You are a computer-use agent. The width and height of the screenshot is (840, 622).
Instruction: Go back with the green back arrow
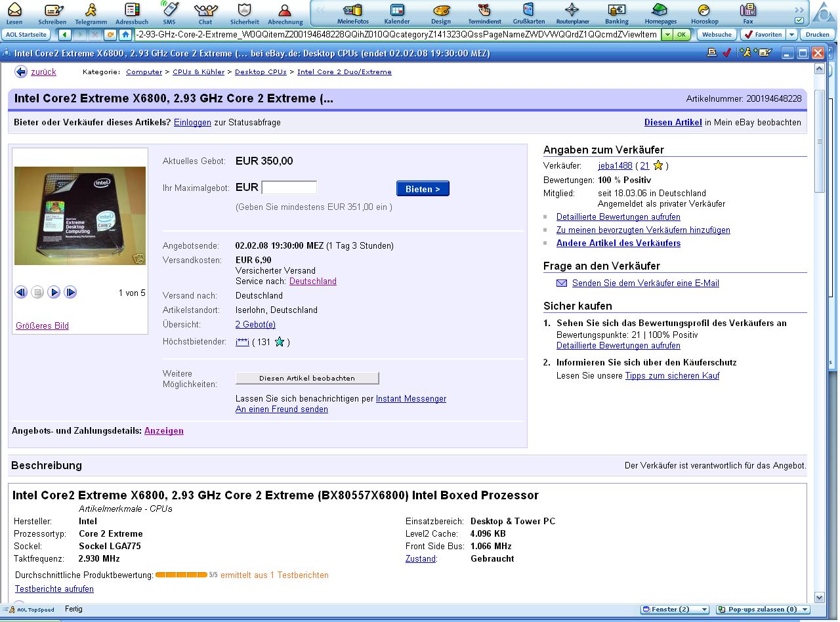coord(65,35)
